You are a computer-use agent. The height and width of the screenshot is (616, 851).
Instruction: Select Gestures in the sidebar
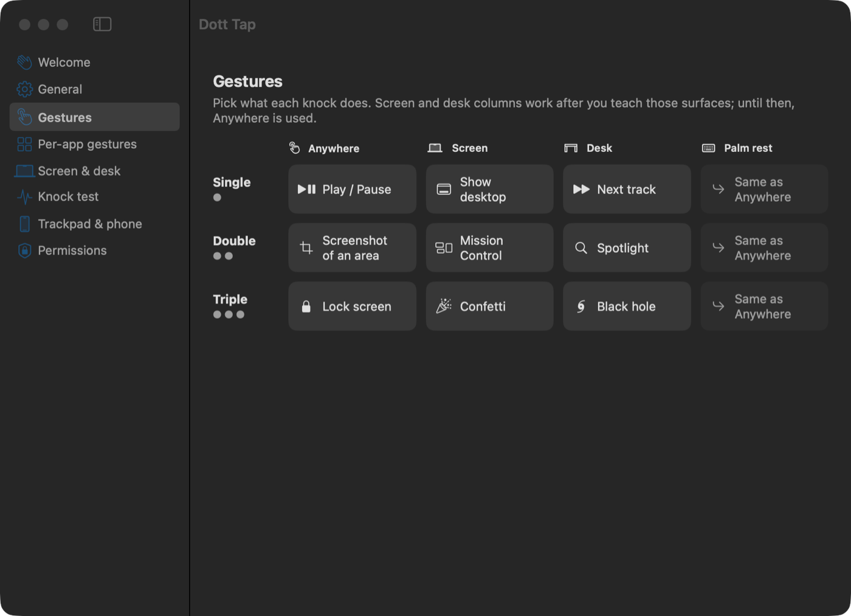point(95,117)
